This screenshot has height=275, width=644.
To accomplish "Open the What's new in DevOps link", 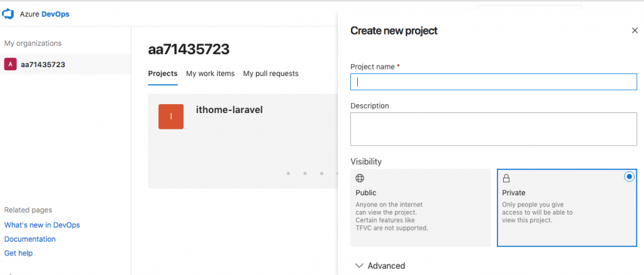I will coord(42,225).
